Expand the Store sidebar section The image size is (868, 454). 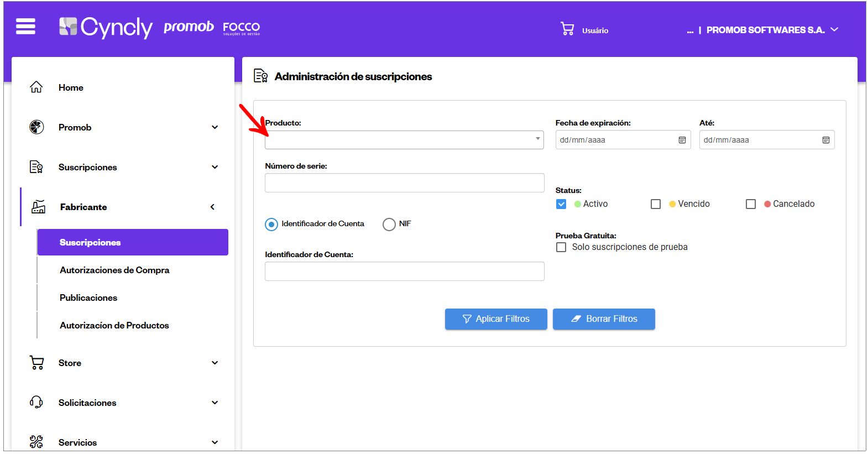[215, 363]
